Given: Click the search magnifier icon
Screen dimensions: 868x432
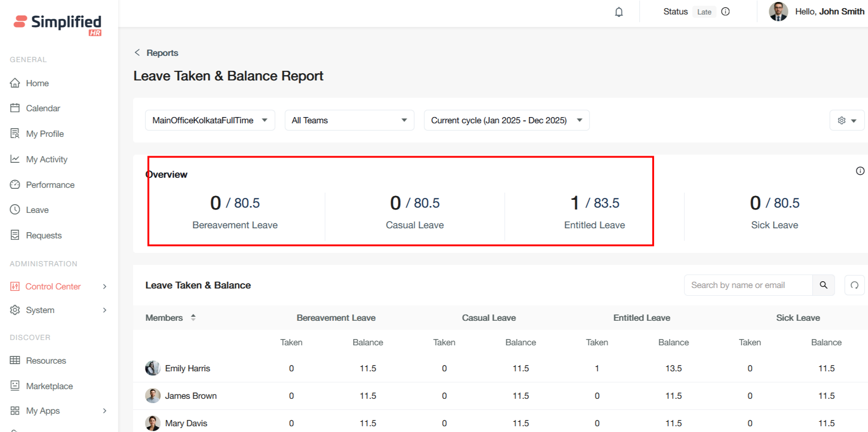Looking at the screenshot, I should [x=823, y=285].
